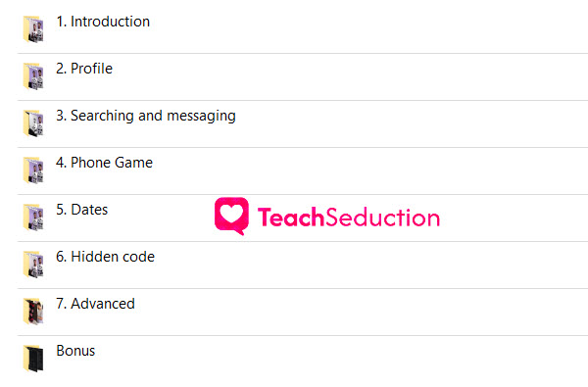Click the TeachSeduction watermark text
The width and height of the screenshot is (588, 387).
point(348,218)
